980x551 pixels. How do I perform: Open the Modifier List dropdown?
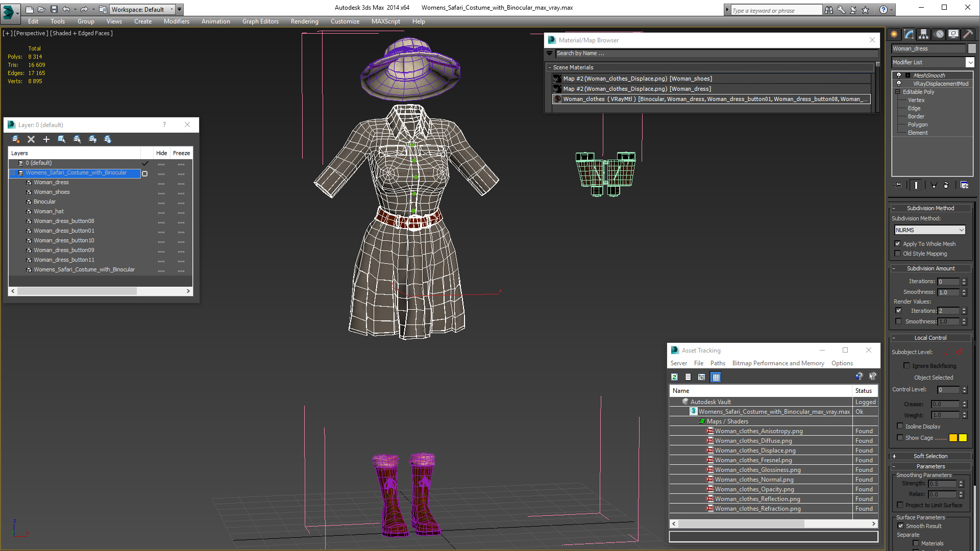click(x=970, y=62)
